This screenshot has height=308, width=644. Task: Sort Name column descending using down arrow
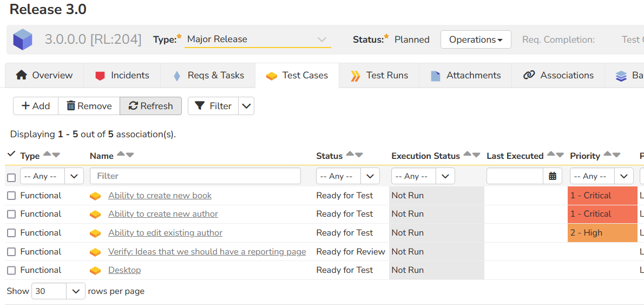coord(130,156)
